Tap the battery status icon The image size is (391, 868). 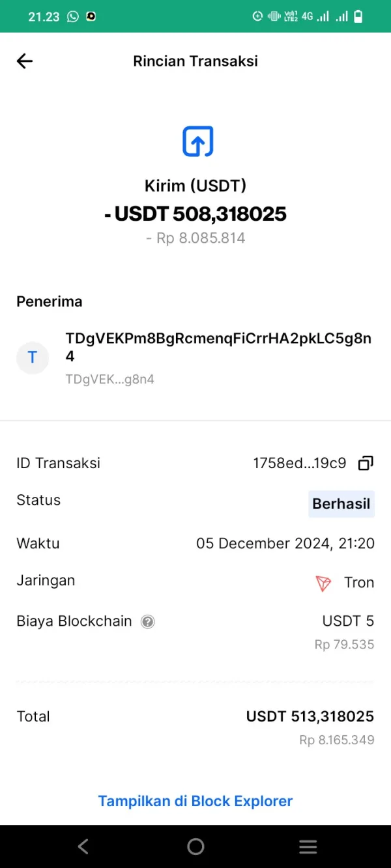click(358, 17)
